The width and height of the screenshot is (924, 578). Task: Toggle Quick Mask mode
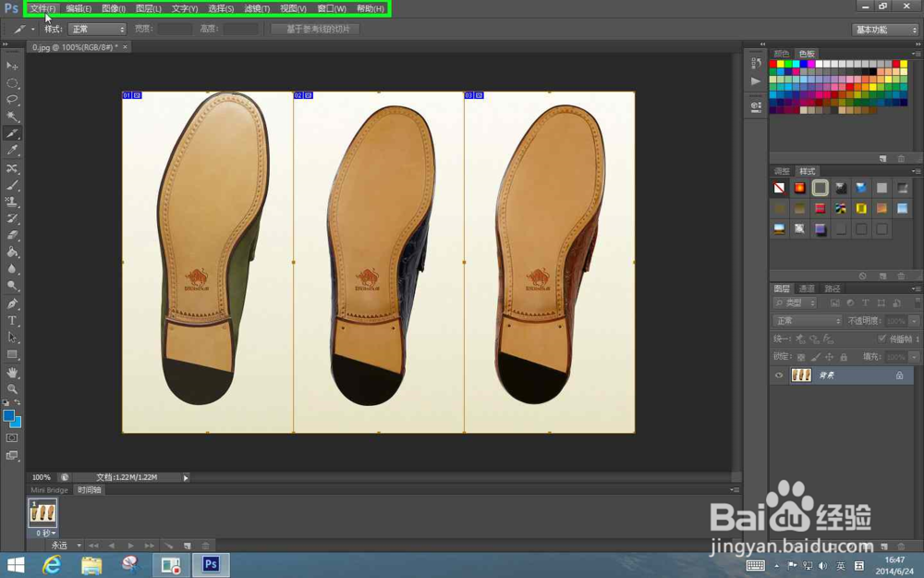[x=12, y=438]
